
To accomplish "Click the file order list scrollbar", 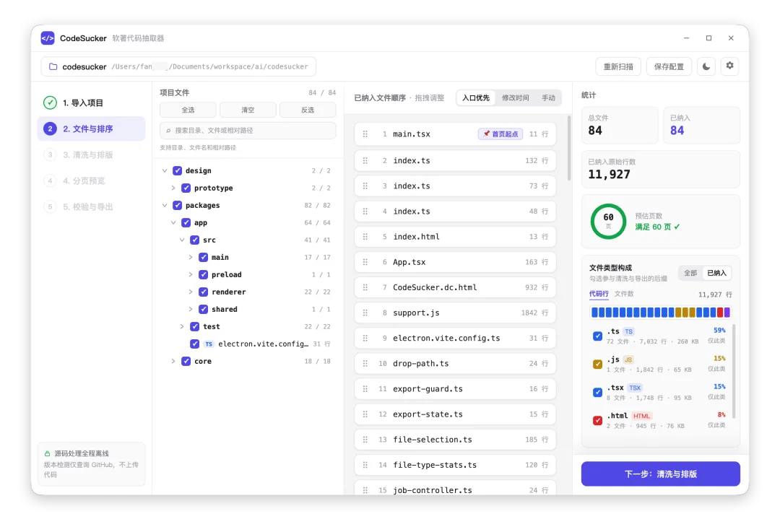I will [569, 148].
